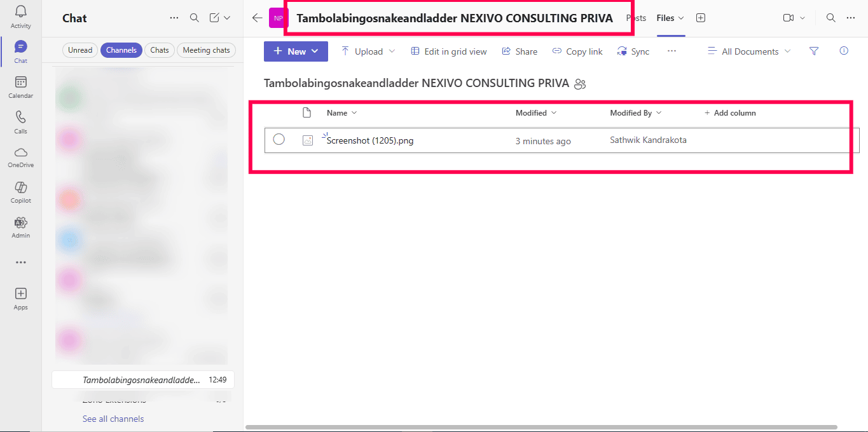The width and height of the screenshot is (868, 432).
Task: Open the Modified By column header menu
Action: [x=636, y=113]
